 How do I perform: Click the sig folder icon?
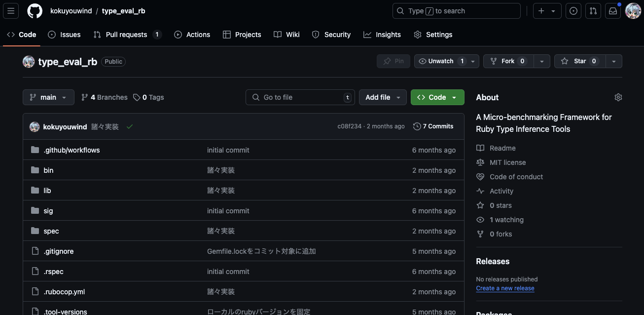pos(35,211)
